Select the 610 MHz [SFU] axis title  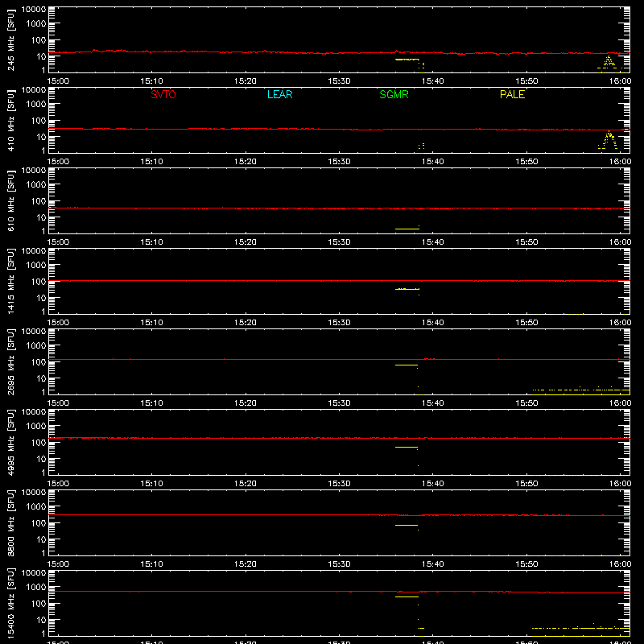point(11,200)
